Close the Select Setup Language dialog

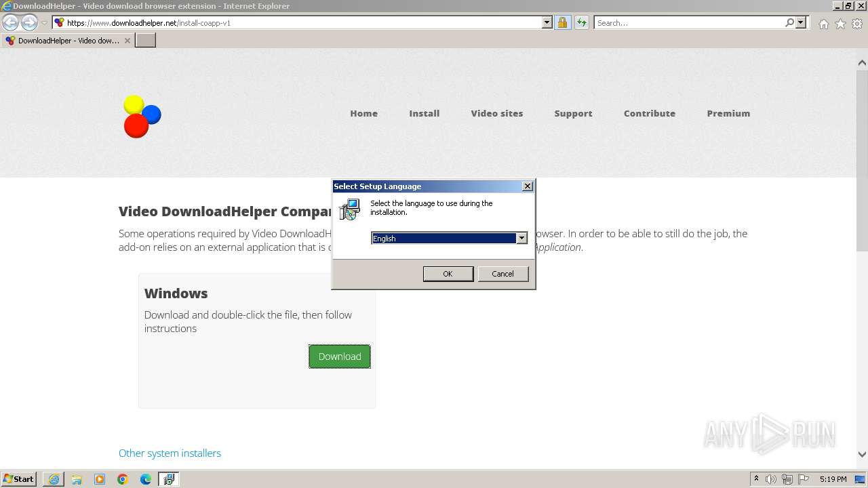tap(528, 186)
